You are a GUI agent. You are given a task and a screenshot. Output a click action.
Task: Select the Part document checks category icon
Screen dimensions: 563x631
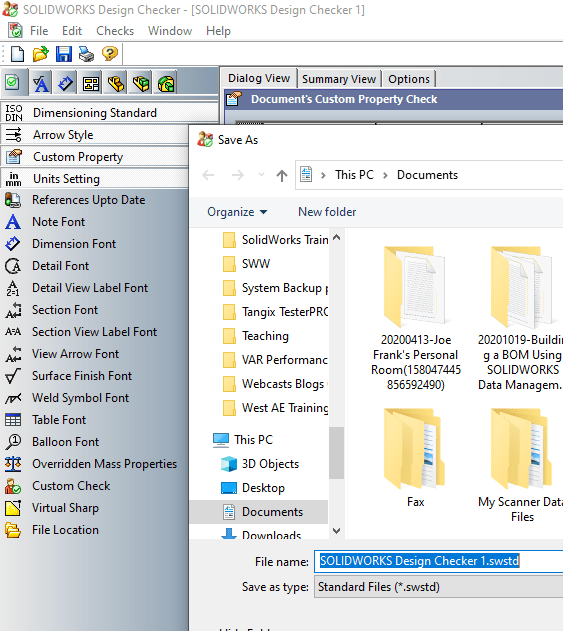point(115,83)
